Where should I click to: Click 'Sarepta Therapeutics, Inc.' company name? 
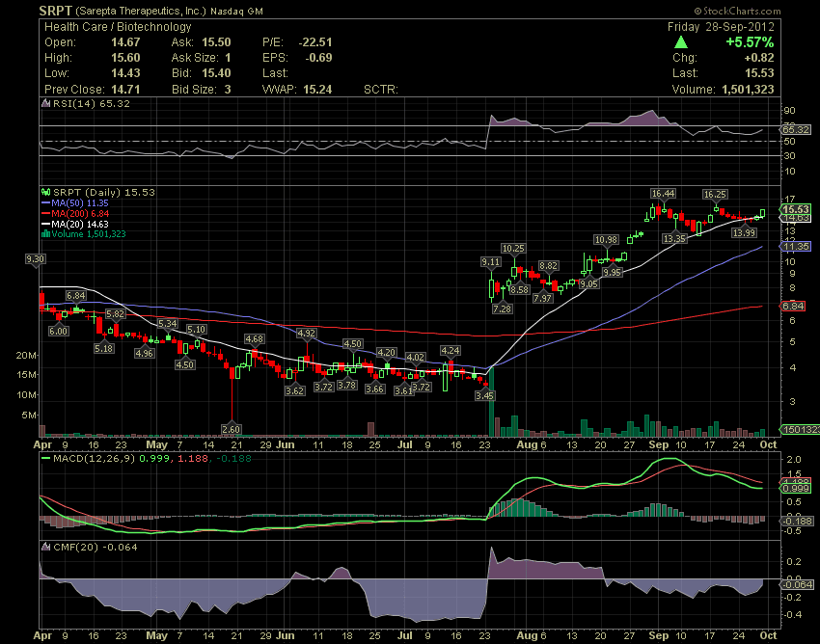(141, 11)
